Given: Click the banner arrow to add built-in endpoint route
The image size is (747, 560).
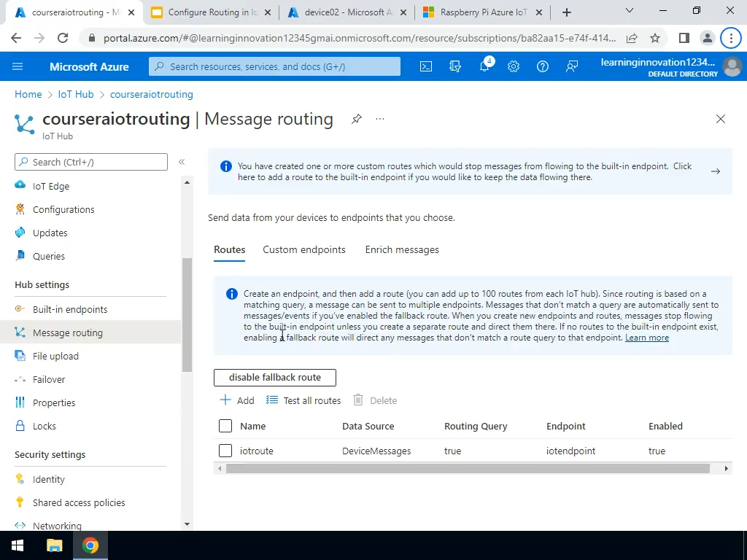Looking at the screenshot, I should [x=715, y=171].
